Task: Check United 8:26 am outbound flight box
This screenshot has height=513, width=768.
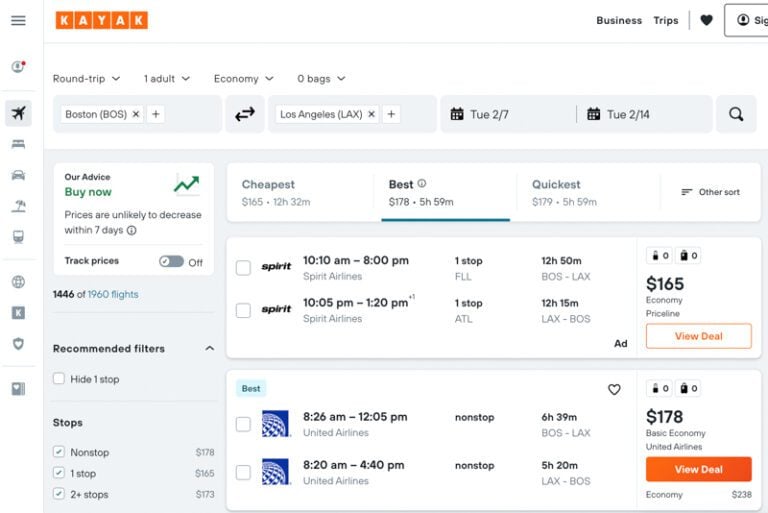Action: (x=243, y=424)
